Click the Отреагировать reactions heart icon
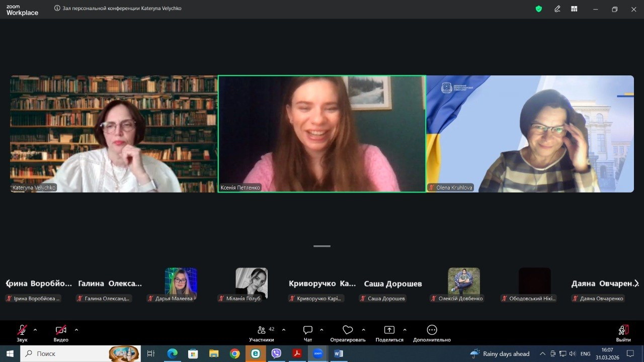Screen dimensions: 644x362 [x=348, y=330]
